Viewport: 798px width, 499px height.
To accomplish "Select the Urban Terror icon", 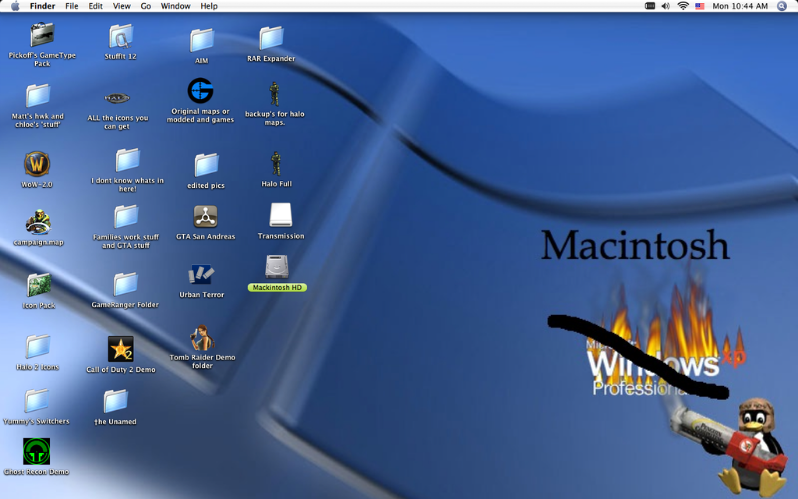I will coord(201,274).
